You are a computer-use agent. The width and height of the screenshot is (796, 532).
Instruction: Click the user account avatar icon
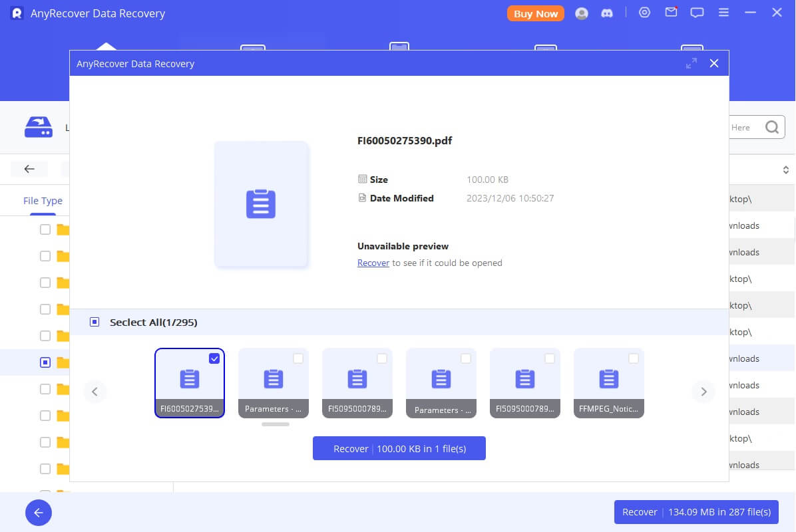point(582,13)
